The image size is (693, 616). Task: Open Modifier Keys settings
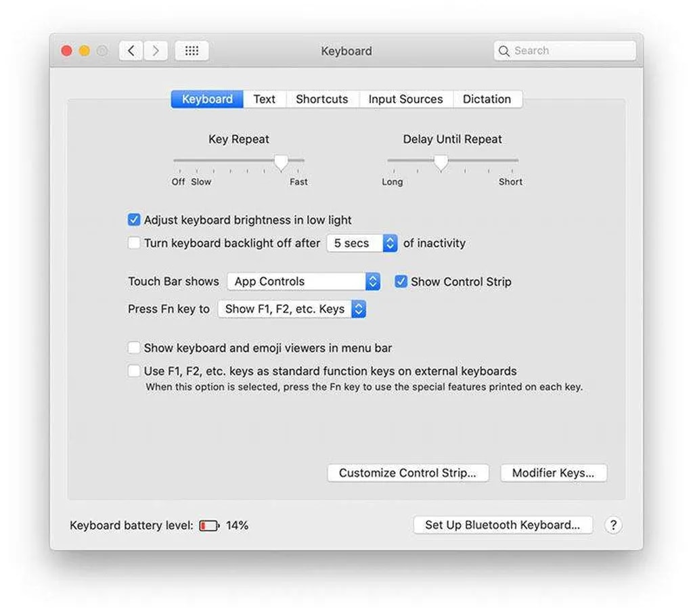tap(553, 473)
